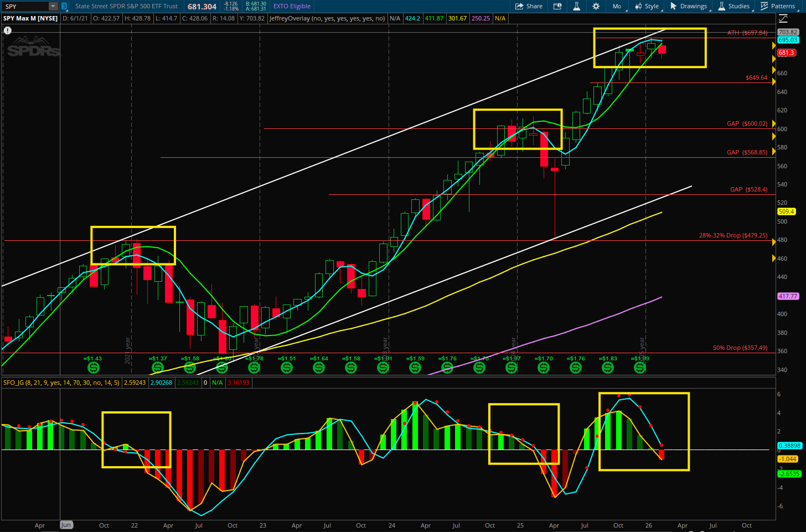Click the dividend icon labeled ≈$1.37
Viewport: 806px width, 532px height.
point(158,367)
